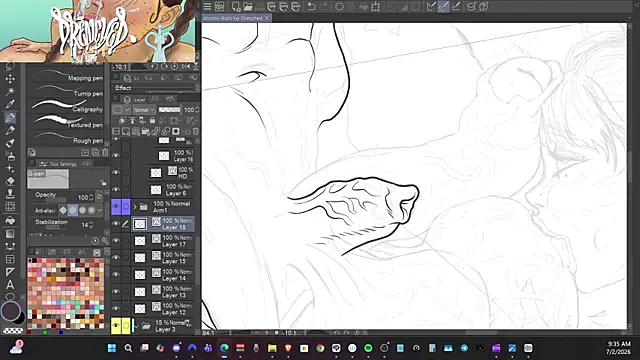Screen dimensions: 640x360
Task: Select the Eraser tool
Action: click(10, 181)
